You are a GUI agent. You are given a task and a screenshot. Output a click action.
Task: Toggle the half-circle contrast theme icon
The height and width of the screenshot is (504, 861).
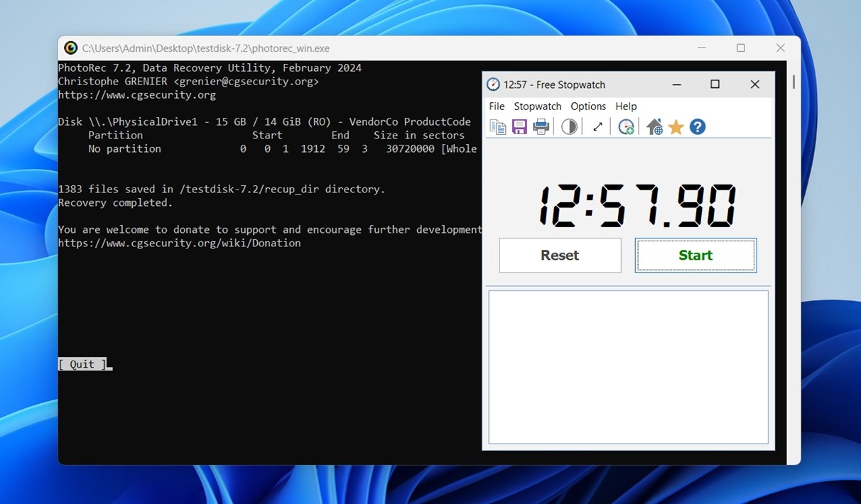(x=569, y=127)
